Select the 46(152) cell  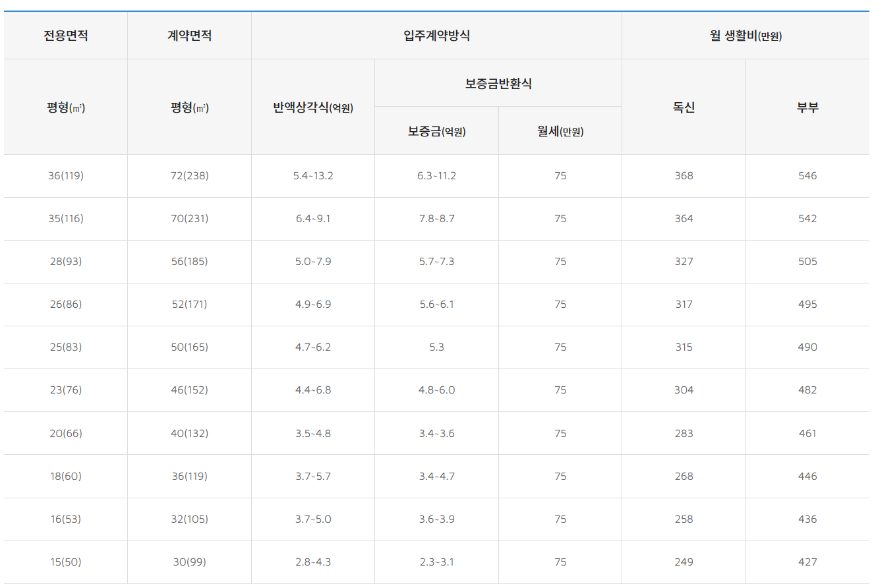189,390
